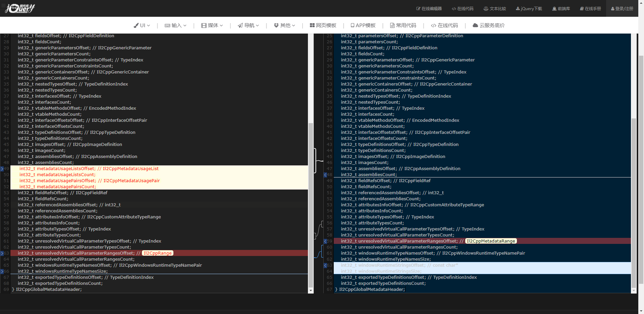Click the 登录/注册 button

click(622, 9)
